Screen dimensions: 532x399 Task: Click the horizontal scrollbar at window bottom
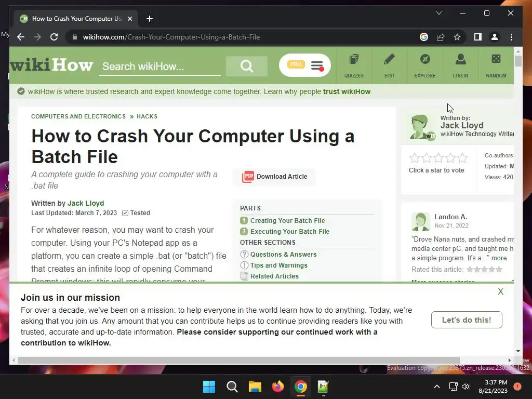click(x=239, y=360)
